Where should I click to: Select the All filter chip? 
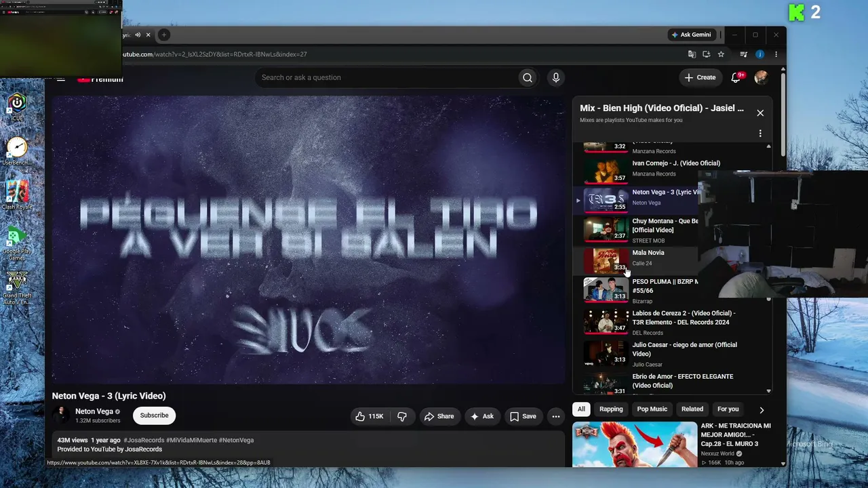coord(581,409)
